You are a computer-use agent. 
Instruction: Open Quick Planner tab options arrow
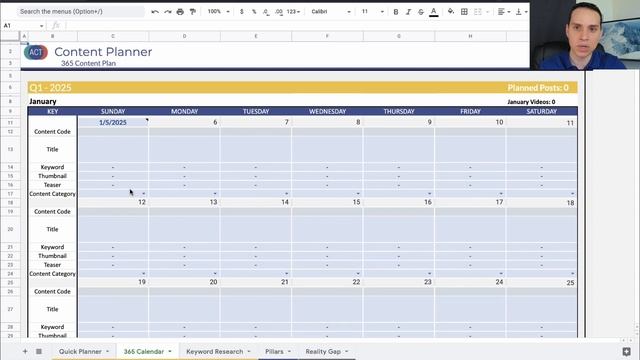107,351
